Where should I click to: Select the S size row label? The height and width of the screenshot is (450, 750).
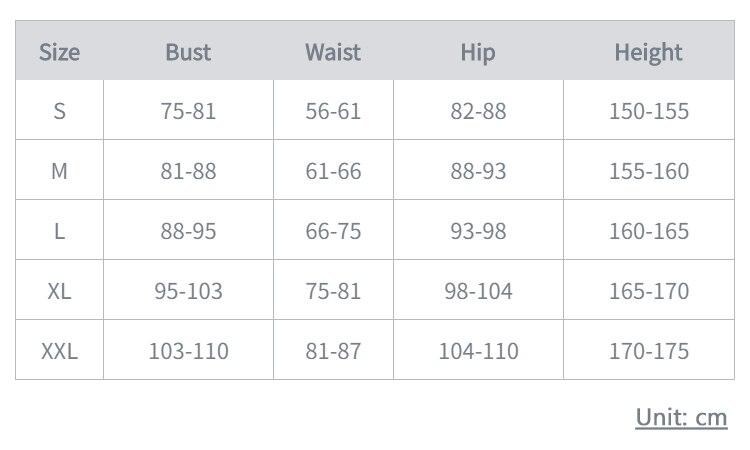[59, 111]
